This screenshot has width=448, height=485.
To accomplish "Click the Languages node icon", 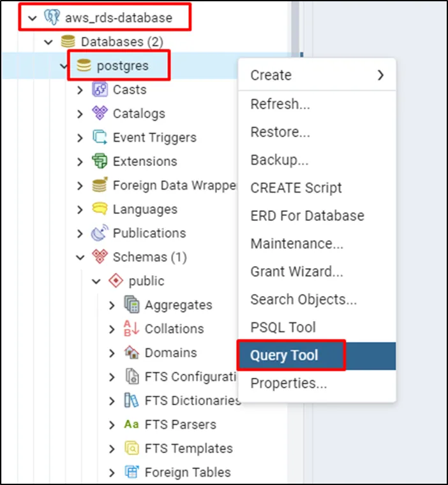I will [x=100, y=209].
